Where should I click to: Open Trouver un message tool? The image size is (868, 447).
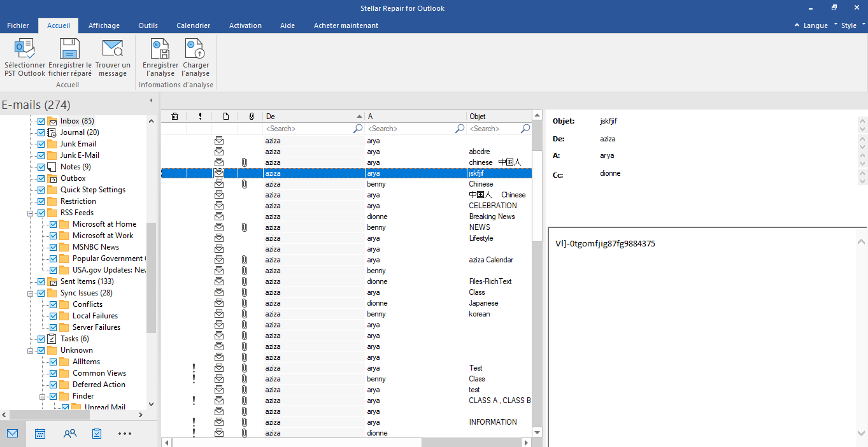[x=113, y=49]
